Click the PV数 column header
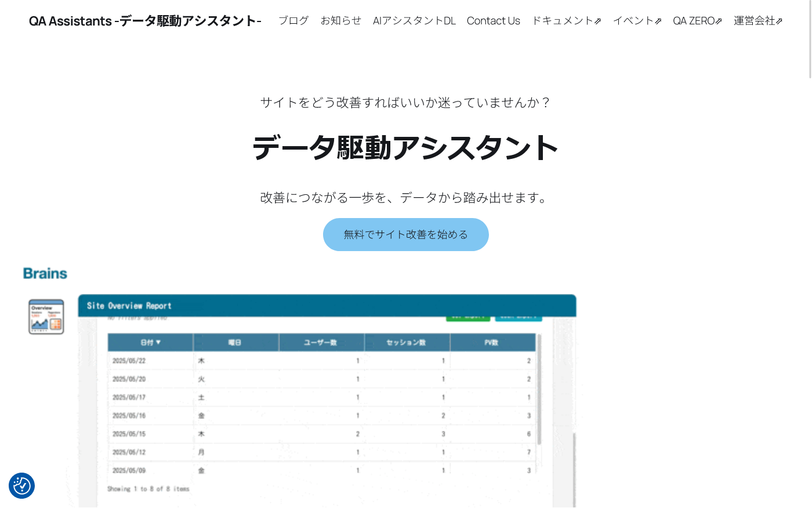Screen dimensions: 812x508 coord(492,343)
